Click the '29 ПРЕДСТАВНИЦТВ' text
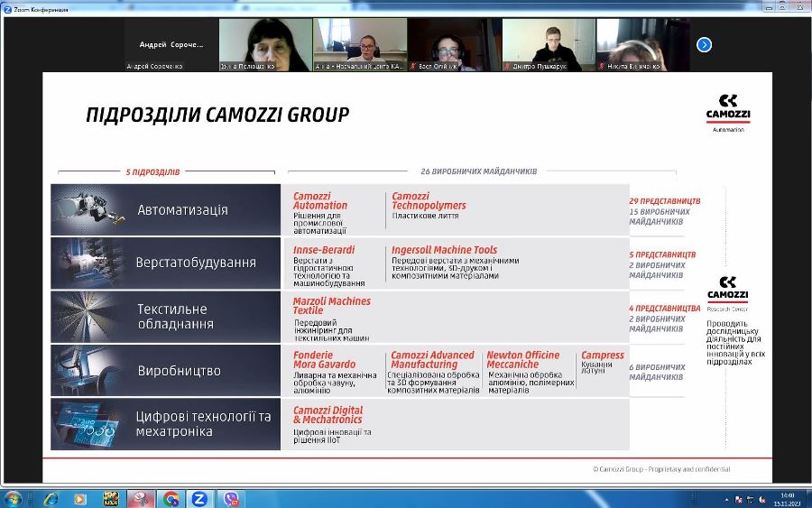The height and width of the screenshot is (508, 812). coord(664,201)
